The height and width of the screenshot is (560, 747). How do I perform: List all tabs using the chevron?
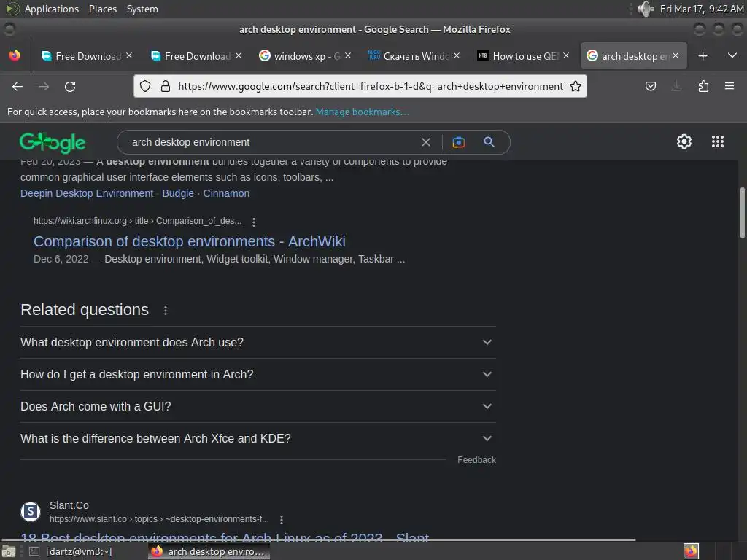click(x=732, y=55)
